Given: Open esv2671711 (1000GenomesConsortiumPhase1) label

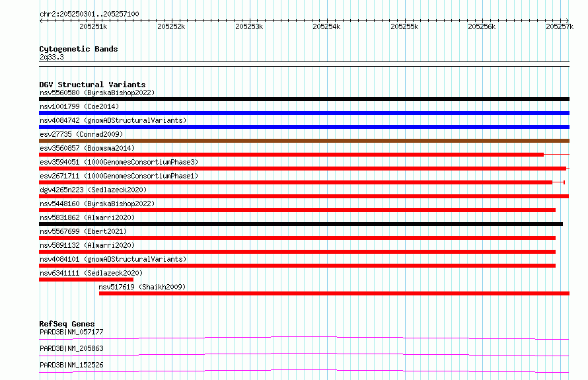Looking at the screenshot, I should [x=119, y=176].
